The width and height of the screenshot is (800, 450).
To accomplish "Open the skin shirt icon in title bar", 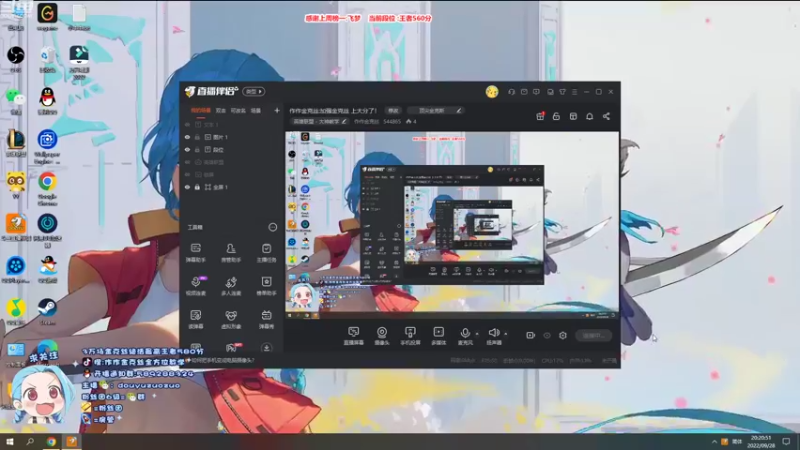I will point(562,92).
